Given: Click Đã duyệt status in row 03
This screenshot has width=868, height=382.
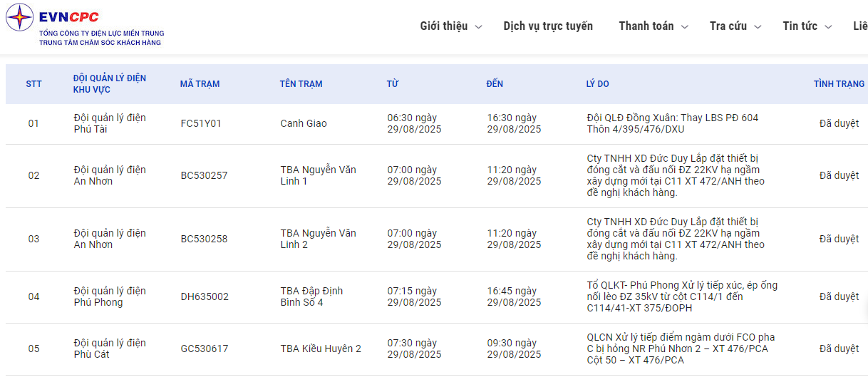Looking at the screenshot, I should point(838,239).
